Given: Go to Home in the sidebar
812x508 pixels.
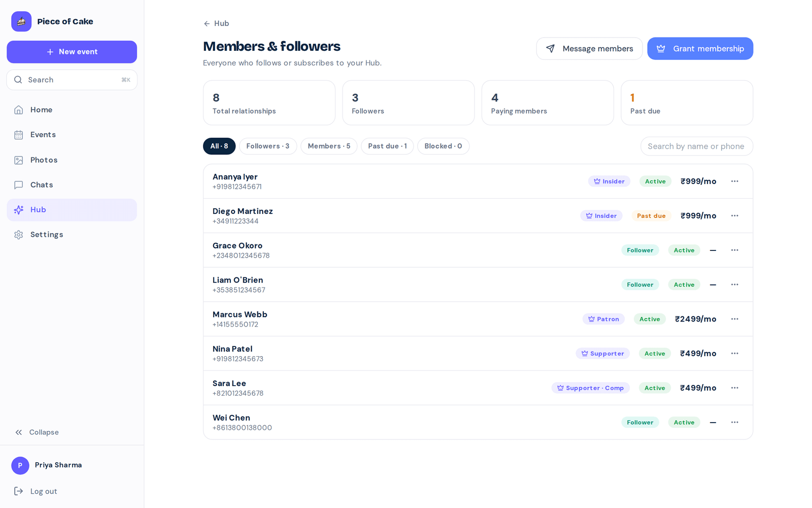Looking at the screenshot, I should click(x=72, y=110).
